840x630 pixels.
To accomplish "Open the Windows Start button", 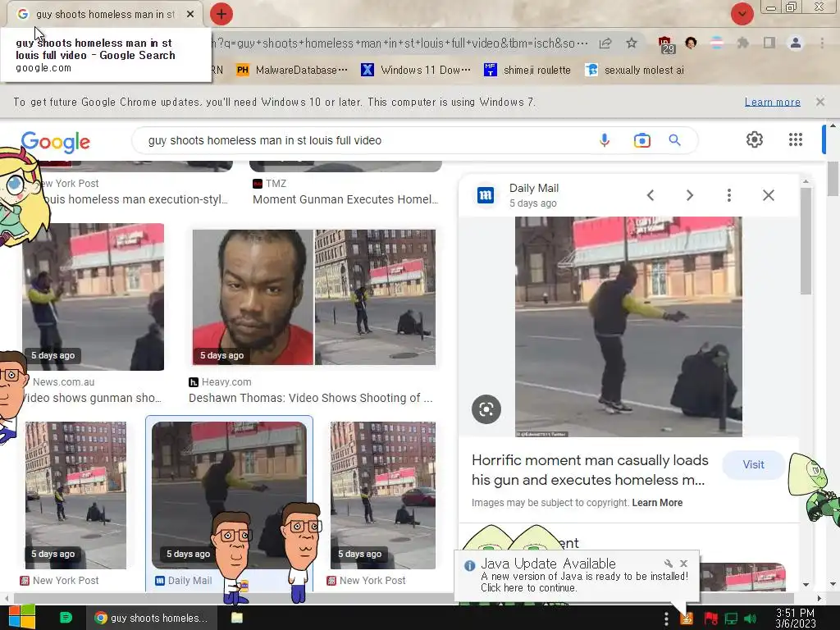I will tap(21, 617).
